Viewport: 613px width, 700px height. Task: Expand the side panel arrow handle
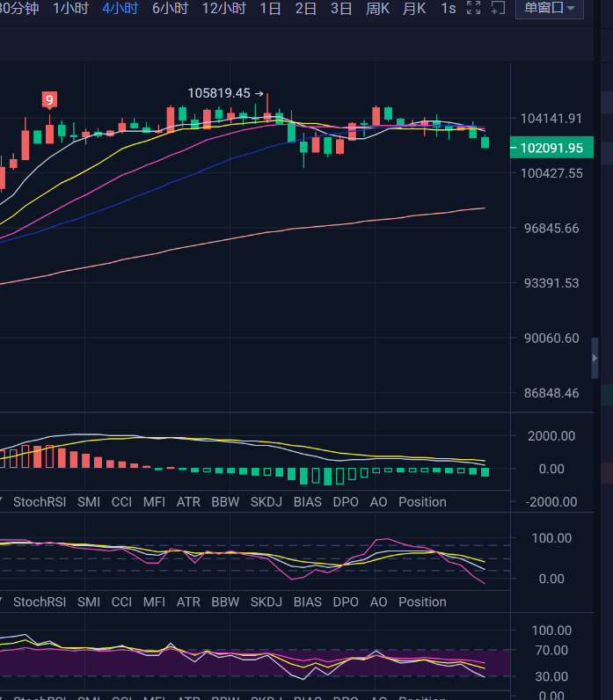pyautogui.click(x=595, y=358)
